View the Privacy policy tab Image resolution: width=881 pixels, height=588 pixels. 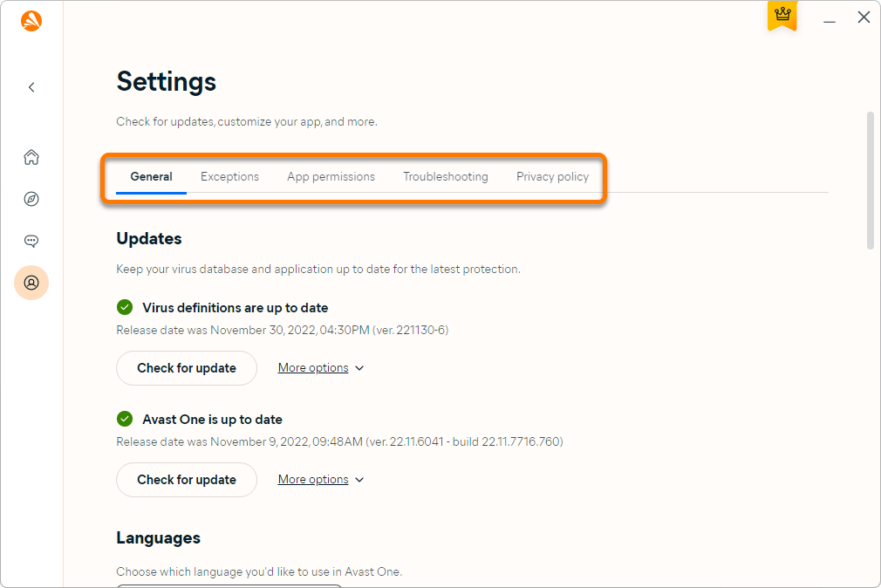point(552,176)
